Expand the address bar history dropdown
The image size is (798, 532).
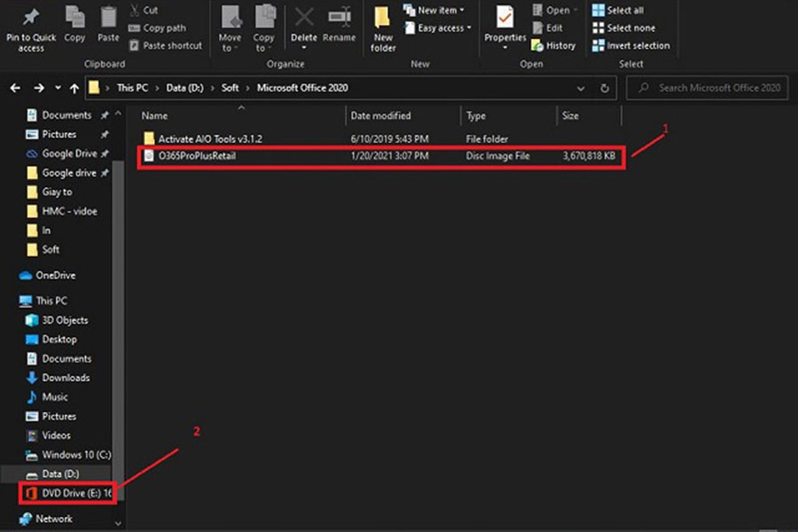tap(581, 89)
